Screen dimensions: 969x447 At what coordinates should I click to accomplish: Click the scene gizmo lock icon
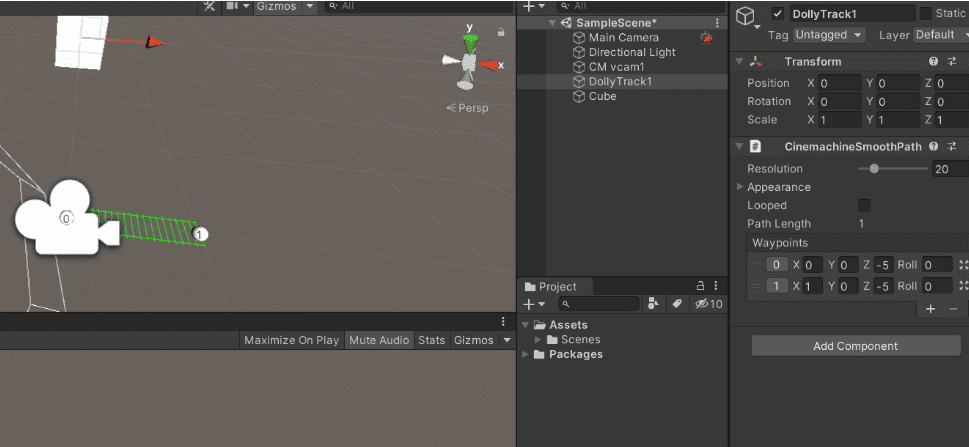coord(501,31)
